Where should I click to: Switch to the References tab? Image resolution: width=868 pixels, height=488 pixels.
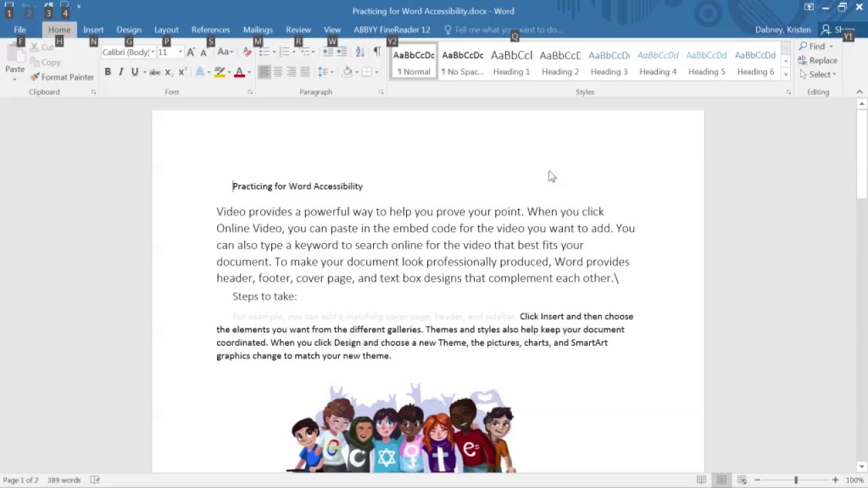210,30
